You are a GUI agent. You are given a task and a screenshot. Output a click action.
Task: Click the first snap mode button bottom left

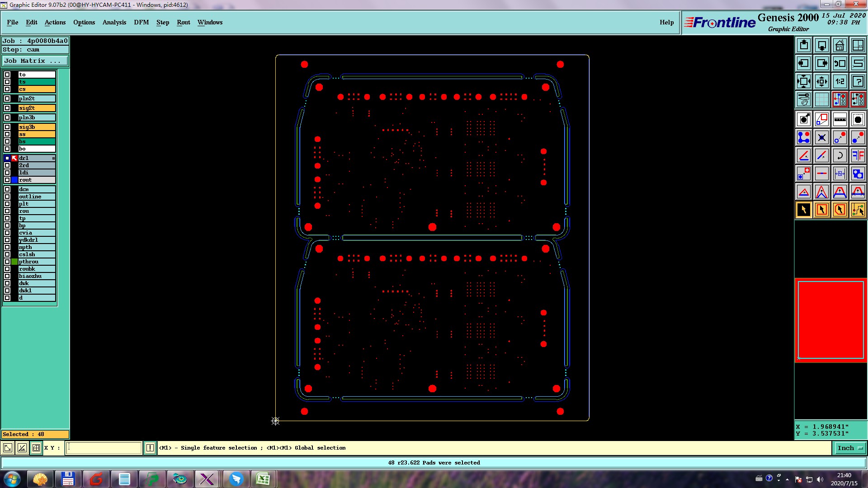coord(8,448)
